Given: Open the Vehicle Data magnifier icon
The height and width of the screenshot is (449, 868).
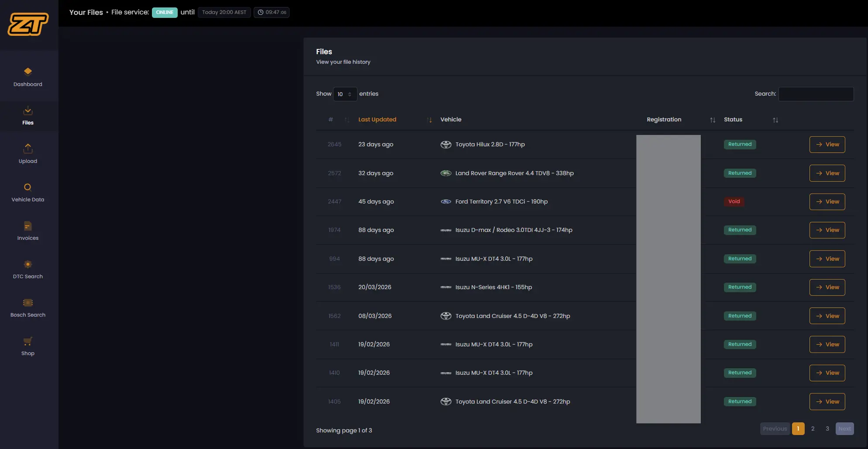Looking at the screenshot, I should tap(28, 187).
